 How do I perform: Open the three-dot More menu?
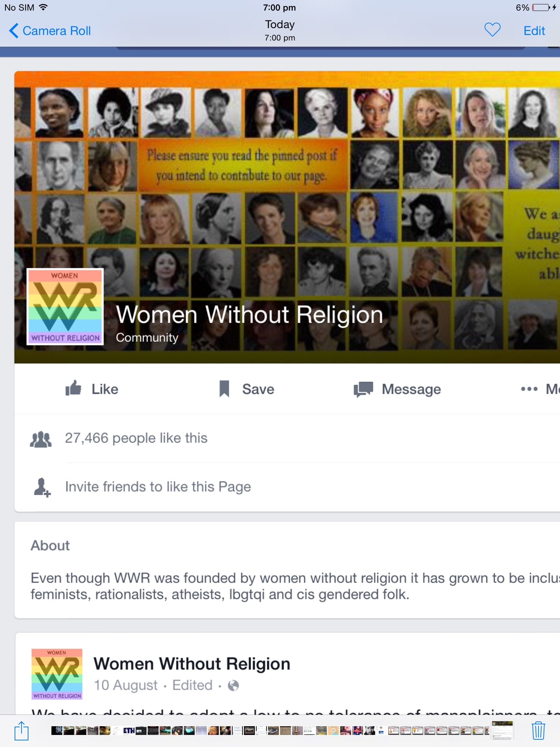tap(529, 389)
